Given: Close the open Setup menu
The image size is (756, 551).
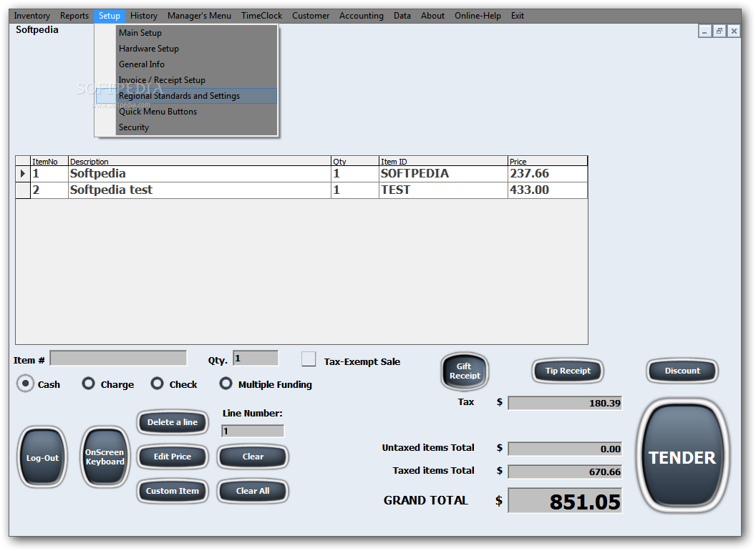Looking at the screenshot, I should [110, 16].
